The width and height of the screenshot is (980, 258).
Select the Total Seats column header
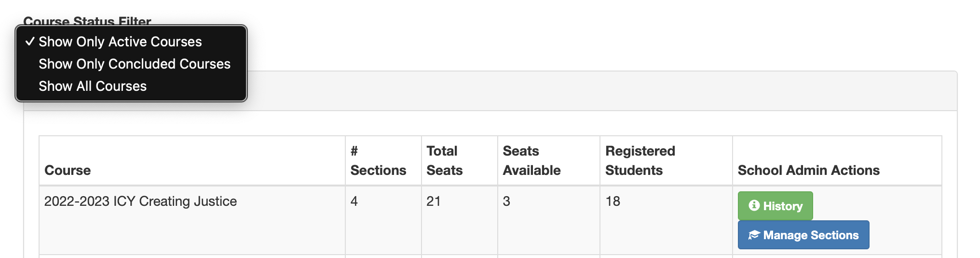point(444,160)
